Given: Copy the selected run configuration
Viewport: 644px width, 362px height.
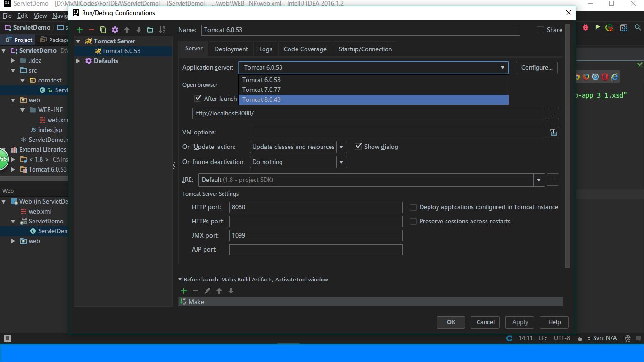Looking at the screenshot, I should (x=103, y=30).
